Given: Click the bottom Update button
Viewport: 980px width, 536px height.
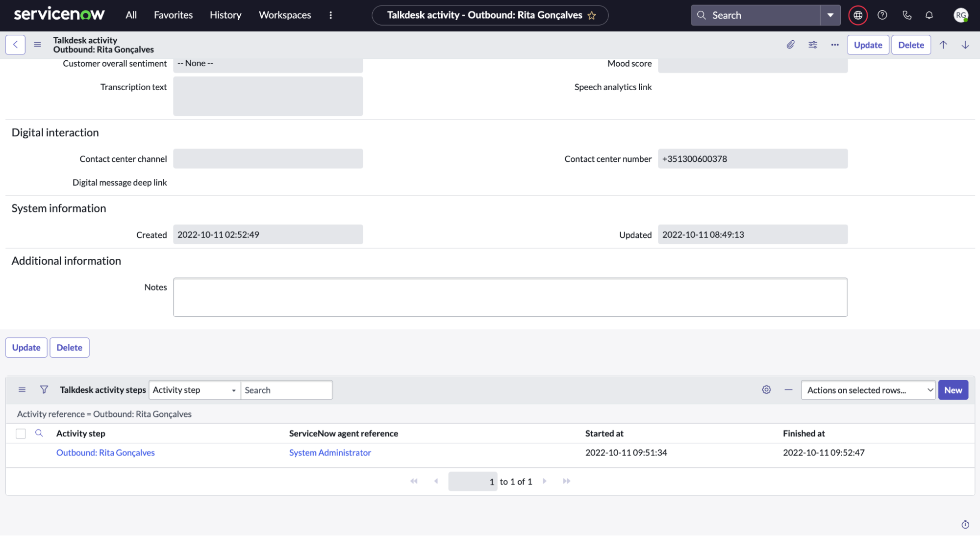Looking at the screenshot, I should [x=26, y=347].
